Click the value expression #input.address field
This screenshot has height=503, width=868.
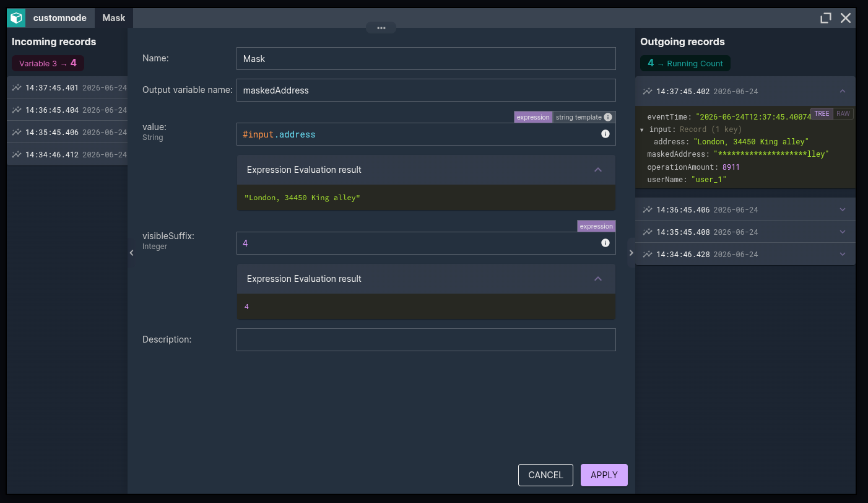(426, 134)
